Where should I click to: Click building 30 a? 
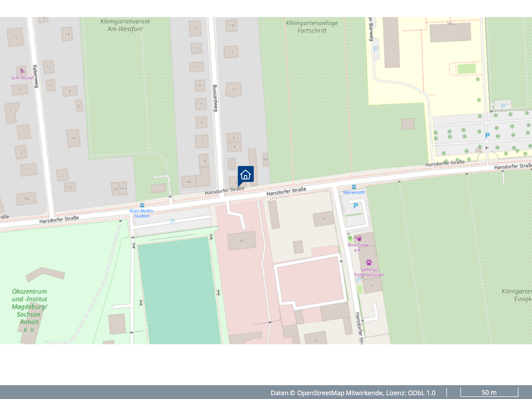(450, 32)
